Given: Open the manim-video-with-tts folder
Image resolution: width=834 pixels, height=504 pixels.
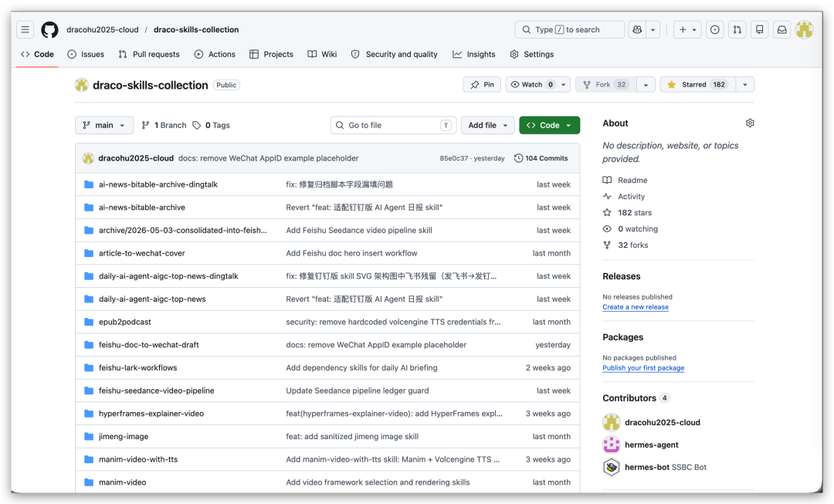Looking at the screenshot, I should pyautogui.click(x=138, y=459).
